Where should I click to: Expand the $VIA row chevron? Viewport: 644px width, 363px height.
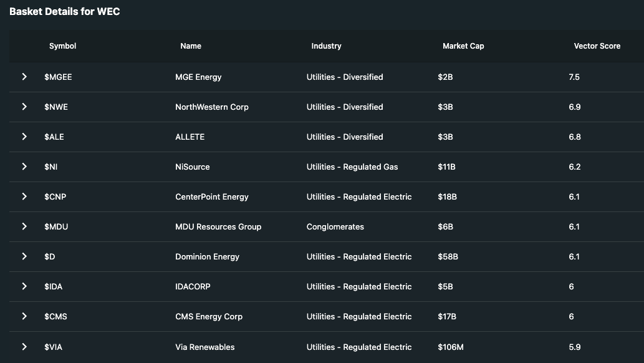point(24,347)
